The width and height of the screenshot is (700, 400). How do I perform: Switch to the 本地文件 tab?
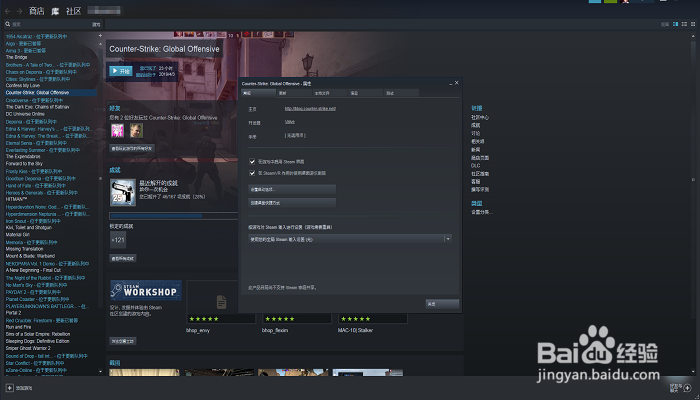330,93
